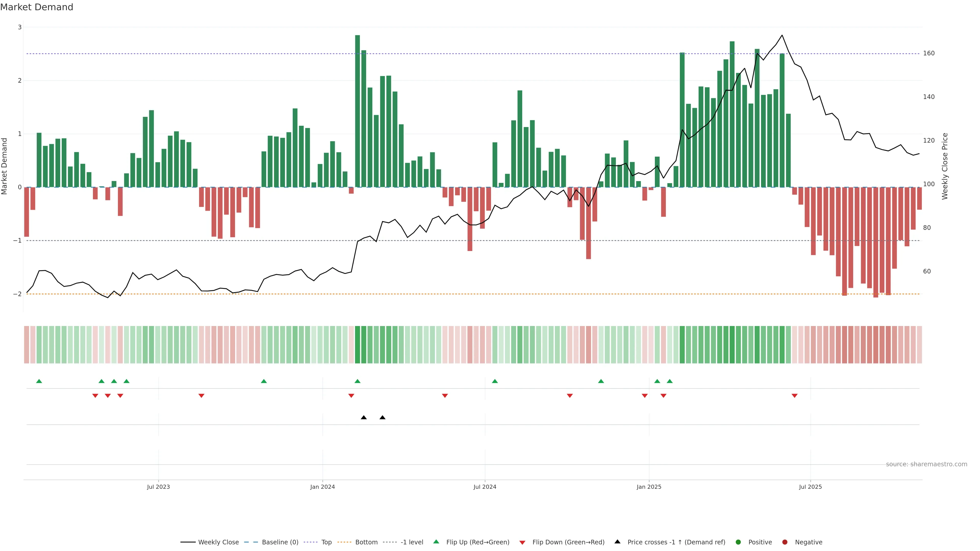Click the Jul 2025 axis label
Image resolution: width=980 pixels, height=551 pixels.
pos(810,487)
